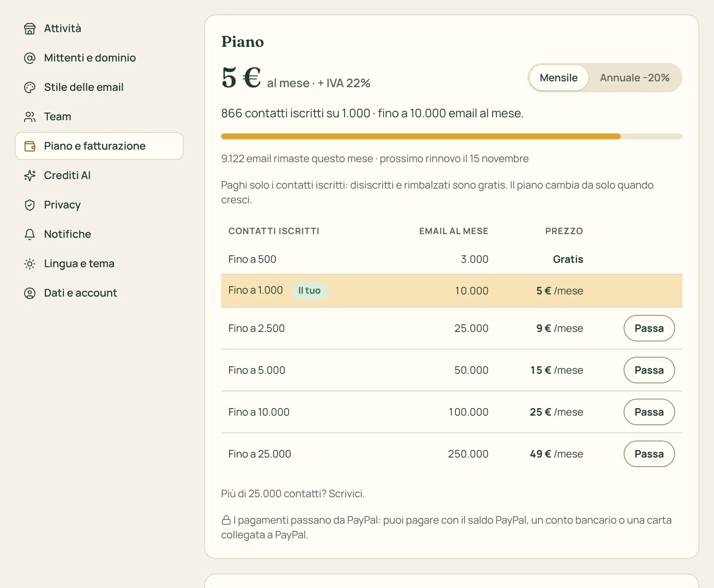The image size is (714, 588).
Task: Click the palette icon for Stile delle email
Action: [30, 87]
